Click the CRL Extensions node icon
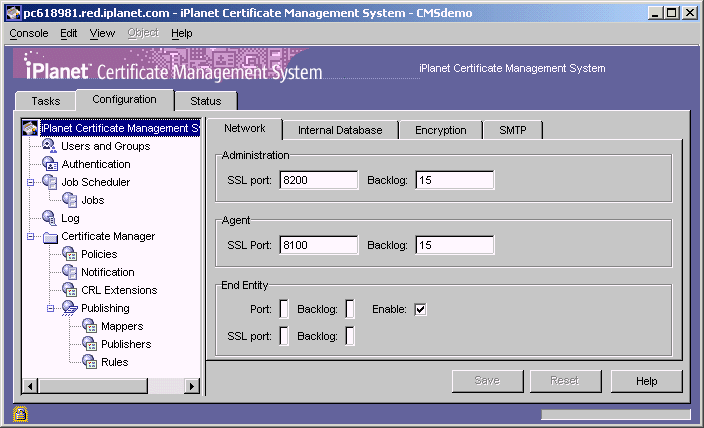The width and height of the screenshot is (704, 428). [69, 290]
